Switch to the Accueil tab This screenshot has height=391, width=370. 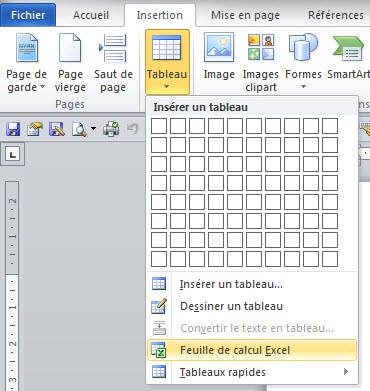[x=91, y=15]
